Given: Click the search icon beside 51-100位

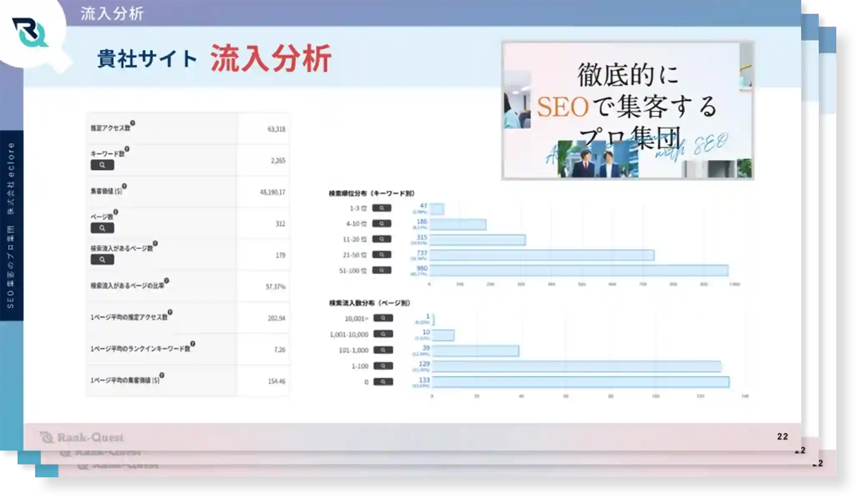Looking at the screenshot, I should pos(381,270).
